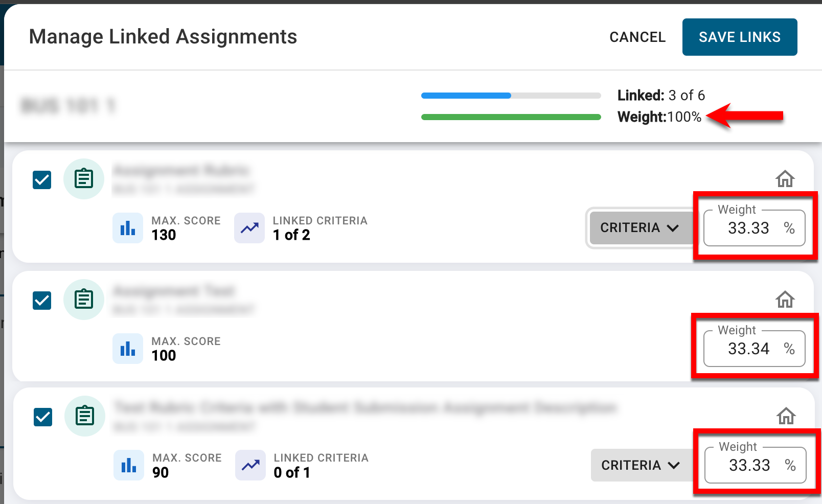The width and height of the screenshot is (822, 504).
Task: Click the clipboard icon of the third assignment
Action: click(x=85, y=416)
